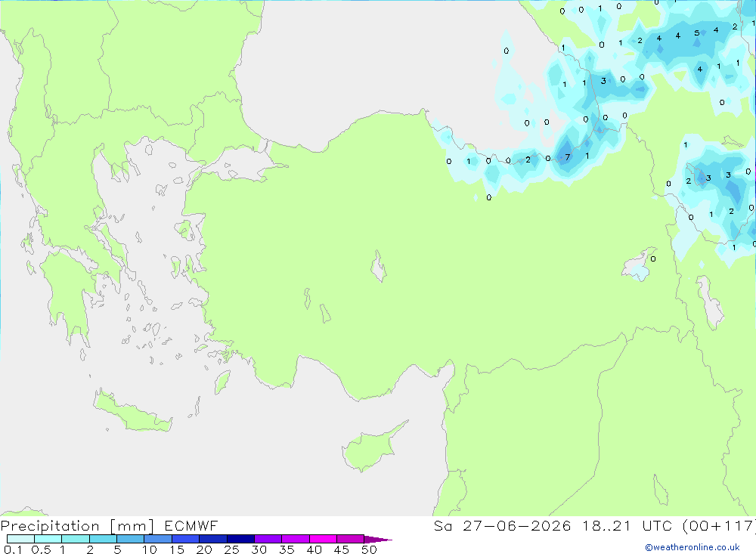Click the '35' legend scale label
The image size is (756, 554).
(287, 549)
